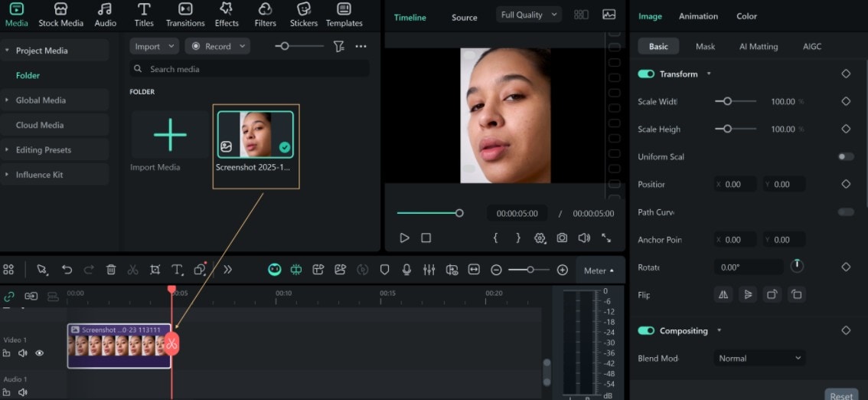The width and height of the screenshot is (868, 400).
Task: Click the Rotate dial knob
Action: [x=797, y=267]
